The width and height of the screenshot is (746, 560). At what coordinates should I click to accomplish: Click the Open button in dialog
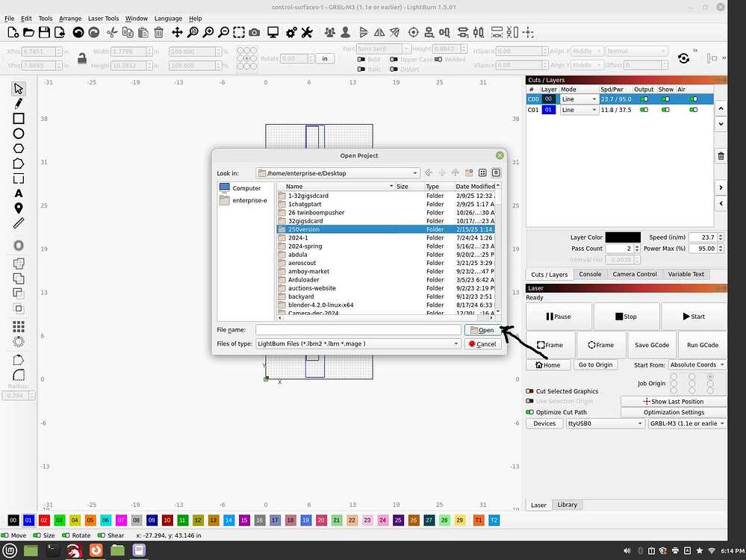[x=482, y=330]
